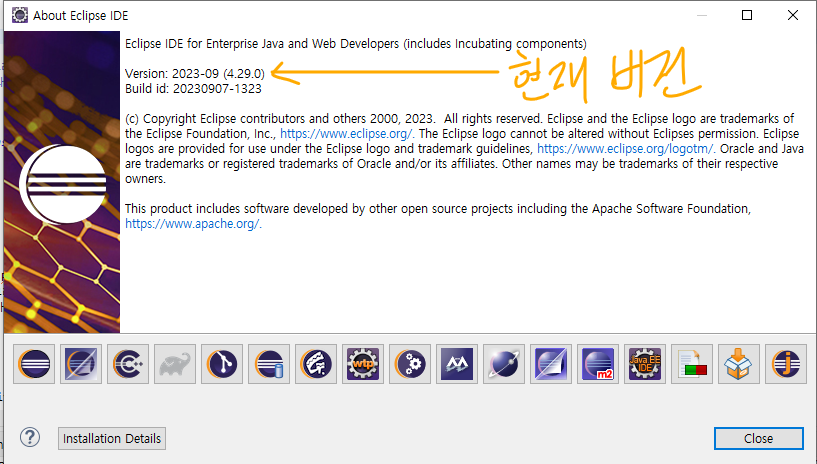Open the Eclipse j (Java tools) feature icon

(x=786, y=364)
